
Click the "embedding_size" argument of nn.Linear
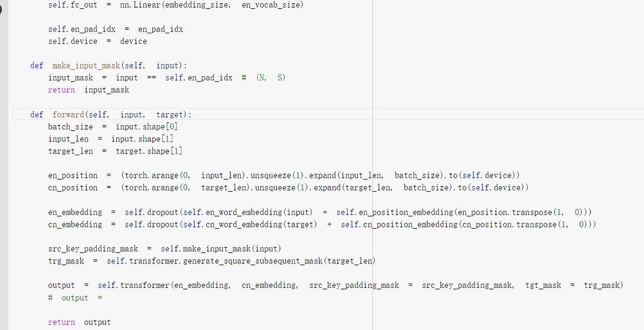(x=197, y=5)
